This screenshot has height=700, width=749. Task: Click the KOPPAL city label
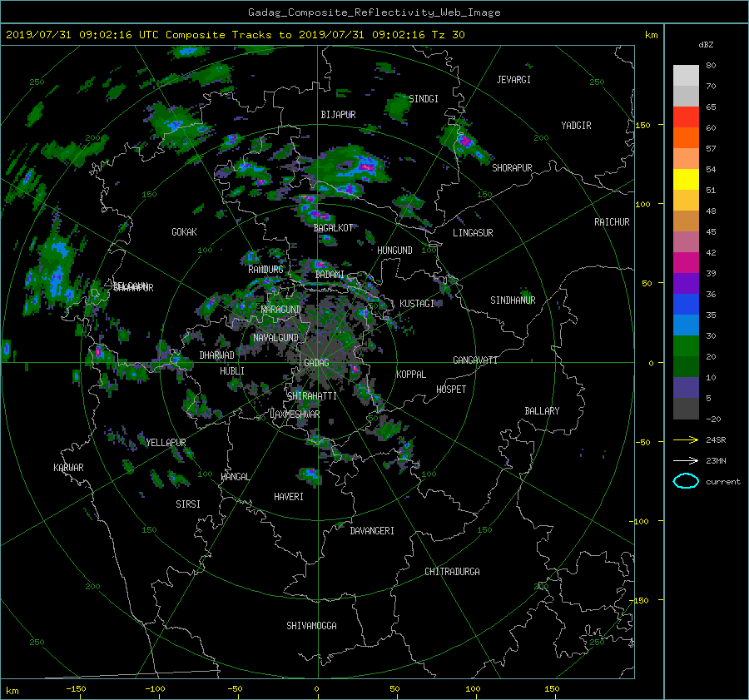tap(411, 375)
